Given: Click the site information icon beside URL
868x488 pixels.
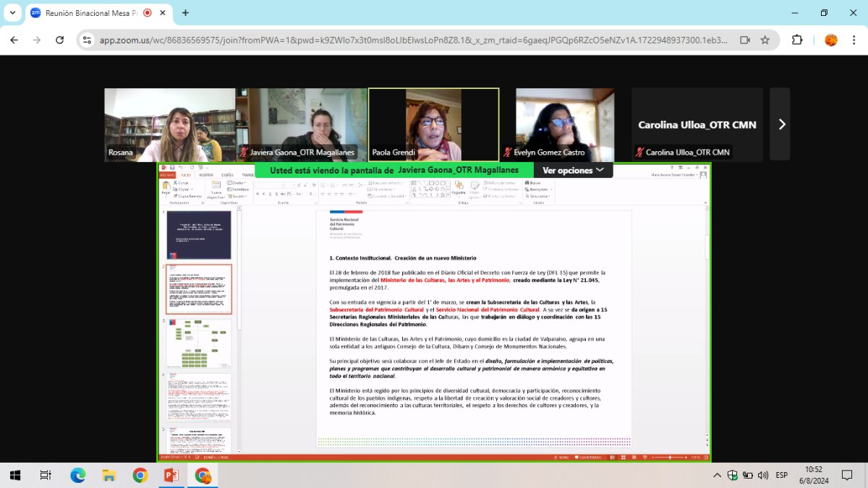Looking at the screenshot, I should tap(87, 40).
